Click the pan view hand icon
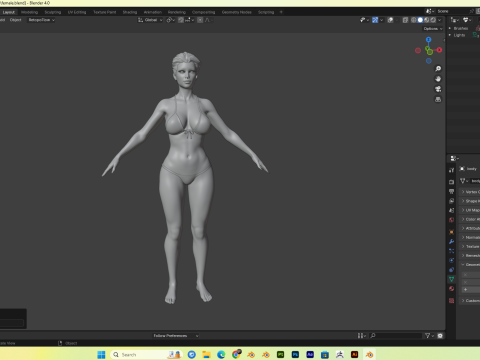The image size is (480, 360). tap(438, 79)
